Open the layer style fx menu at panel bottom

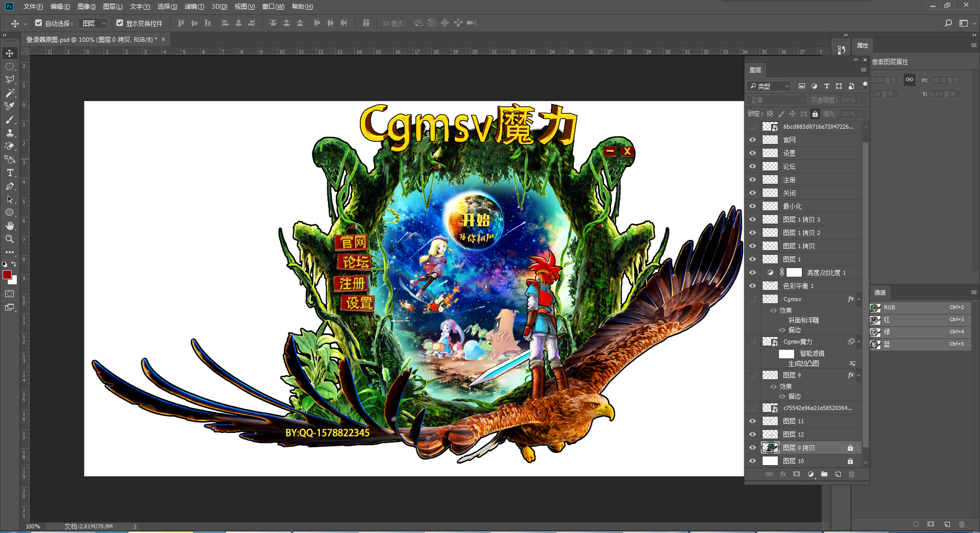783,474
